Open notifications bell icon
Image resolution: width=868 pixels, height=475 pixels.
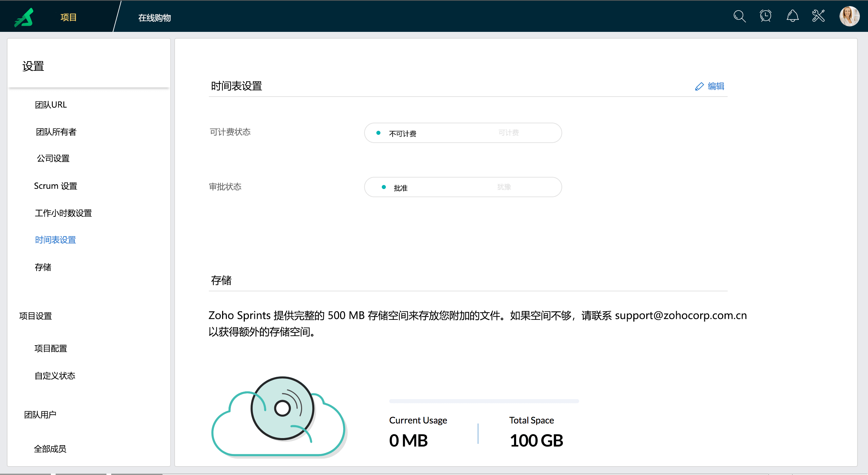click(x=792, y=16)
